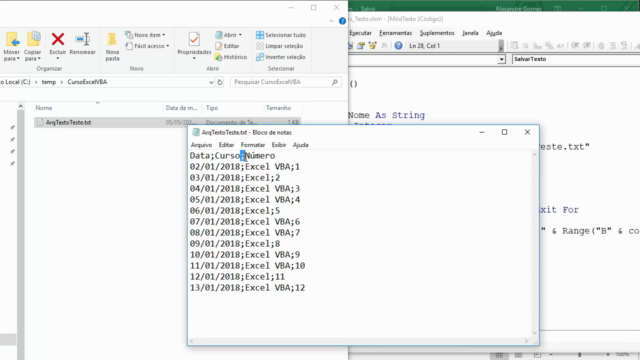Viewport: 640px width, 360px height.
Task: Click the Object Browser icon in VBA toolbar
Action: pyautogui.click(x=372, y=46)
